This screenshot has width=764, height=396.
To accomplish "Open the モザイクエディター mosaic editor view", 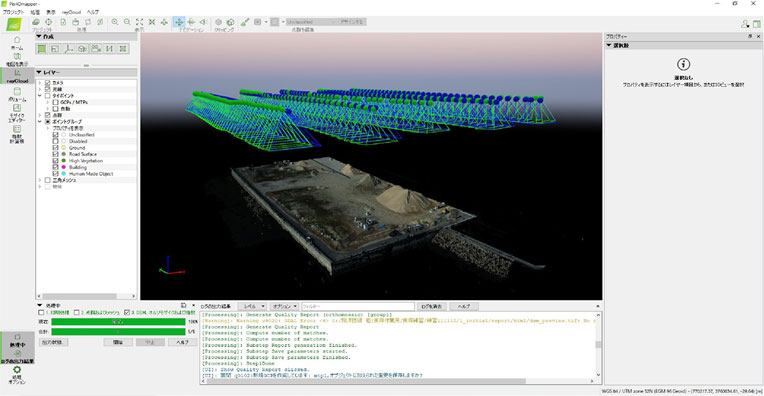I will pos(17,113).
